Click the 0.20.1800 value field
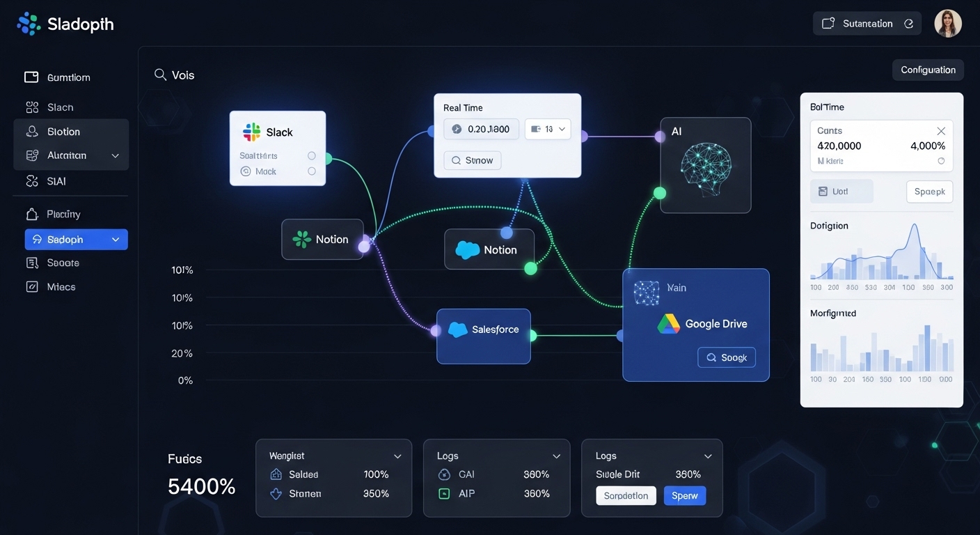Viewport: 980px width, 535px height. click(481, 129)
